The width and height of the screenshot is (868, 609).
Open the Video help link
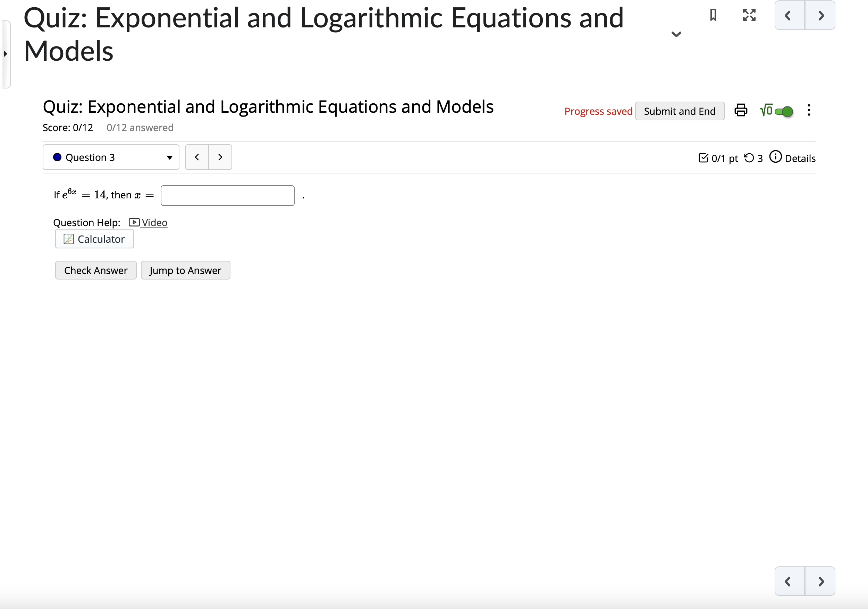[153, 223]
